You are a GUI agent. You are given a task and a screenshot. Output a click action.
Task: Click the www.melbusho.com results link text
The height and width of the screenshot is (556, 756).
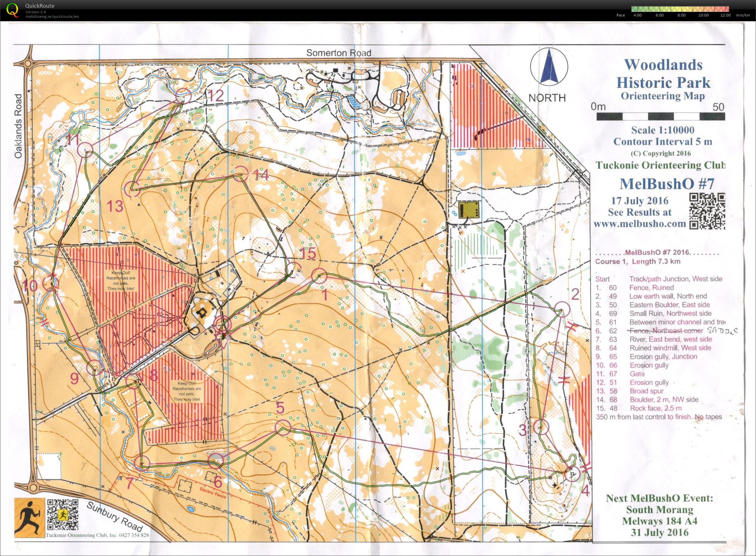(x=640, y=224)
